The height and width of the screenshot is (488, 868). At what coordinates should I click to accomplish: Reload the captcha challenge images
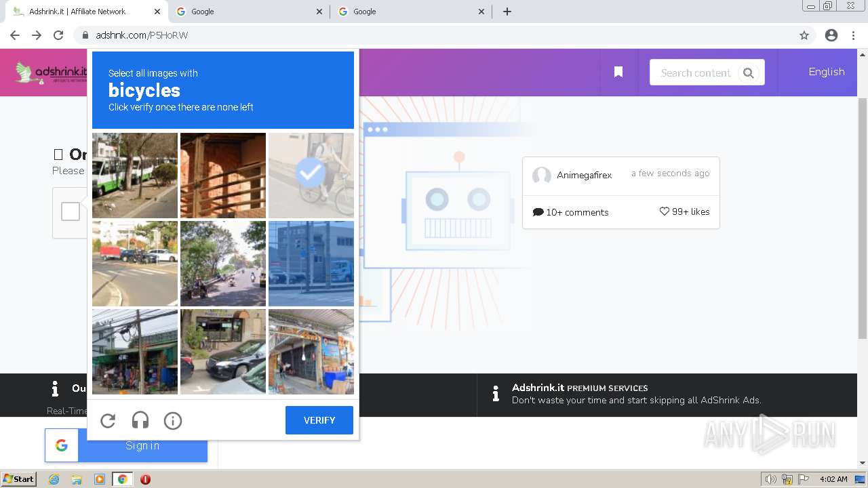(108, 421)
